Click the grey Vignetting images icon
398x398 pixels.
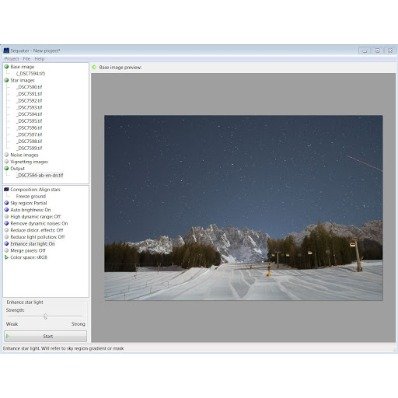(x=6, y=162)
